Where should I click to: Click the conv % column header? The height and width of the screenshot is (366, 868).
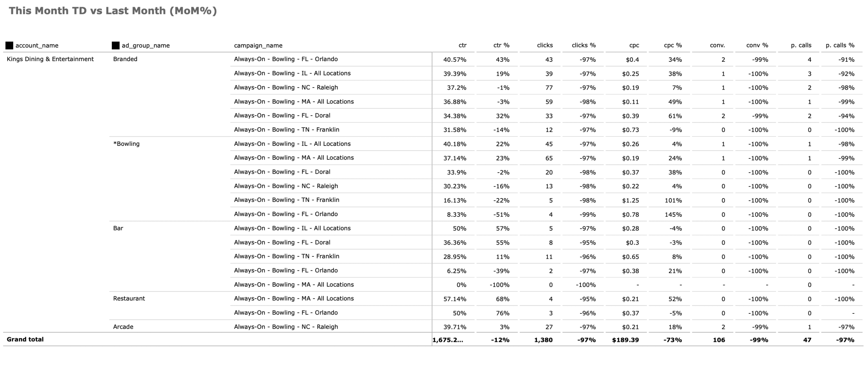click(x=757, y=45)
